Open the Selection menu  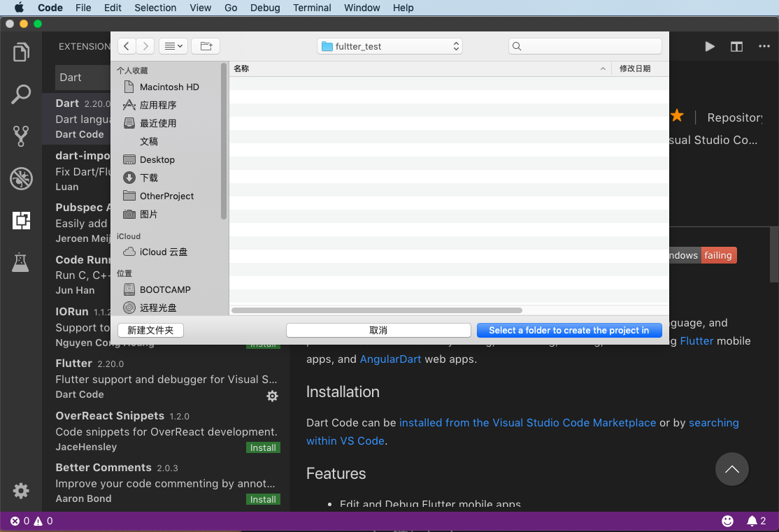click(155, 8)
